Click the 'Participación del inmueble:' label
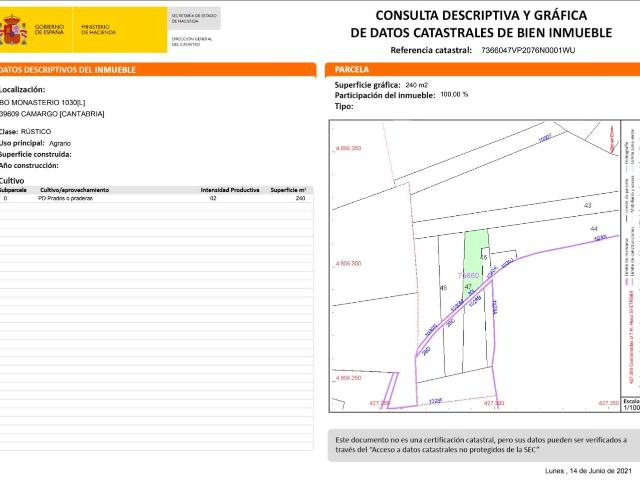This screenshot has width=640, height=480. 385,96
